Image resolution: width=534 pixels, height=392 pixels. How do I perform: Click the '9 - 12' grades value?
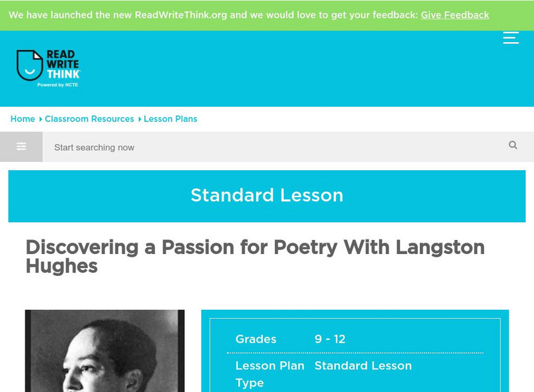click(330, 339)
